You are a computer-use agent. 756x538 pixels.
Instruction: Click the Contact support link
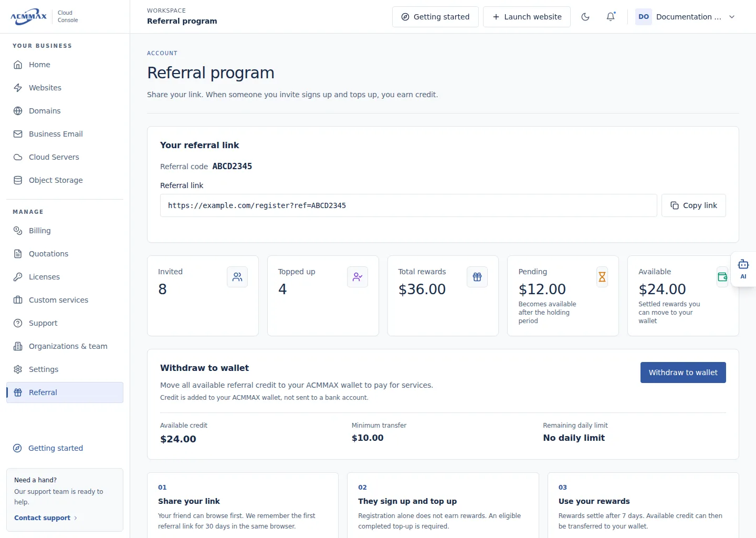click(x=46, y=518)
